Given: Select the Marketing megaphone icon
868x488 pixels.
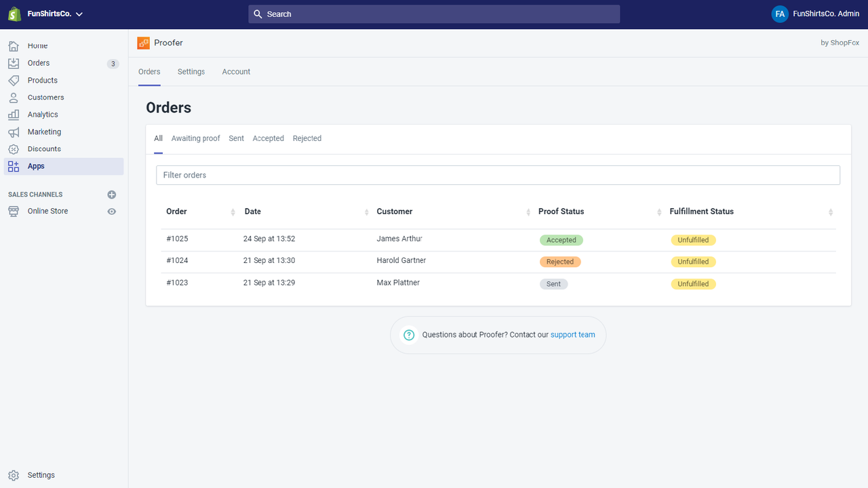Looking at the screenshot, I should tap(14, 131).
